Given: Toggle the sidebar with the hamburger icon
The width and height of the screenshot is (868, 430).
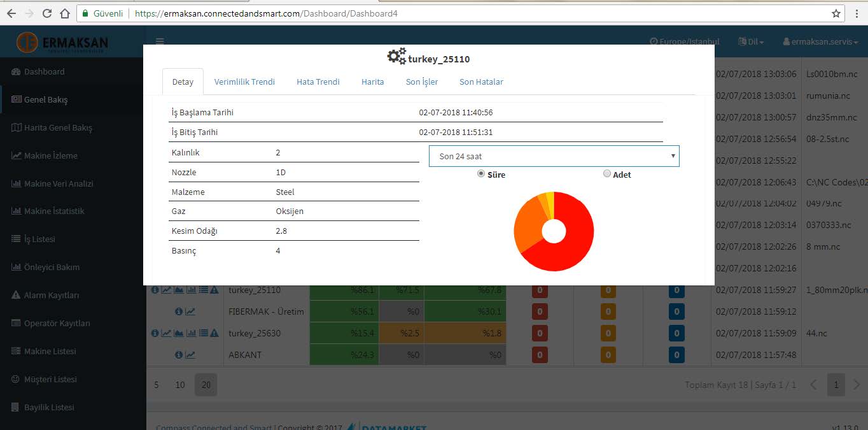Looking at the screenshot, I should [160, 41].
